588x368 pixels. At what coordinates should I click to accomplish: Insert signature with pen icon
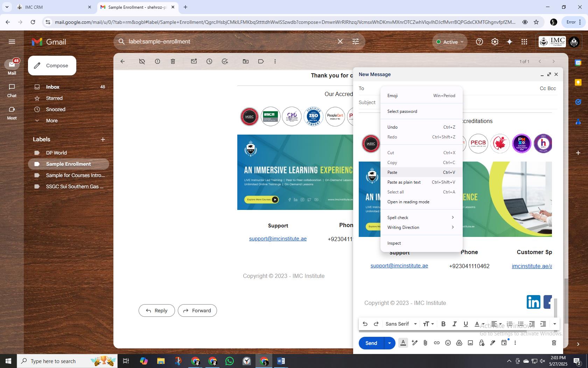[493, 343]
